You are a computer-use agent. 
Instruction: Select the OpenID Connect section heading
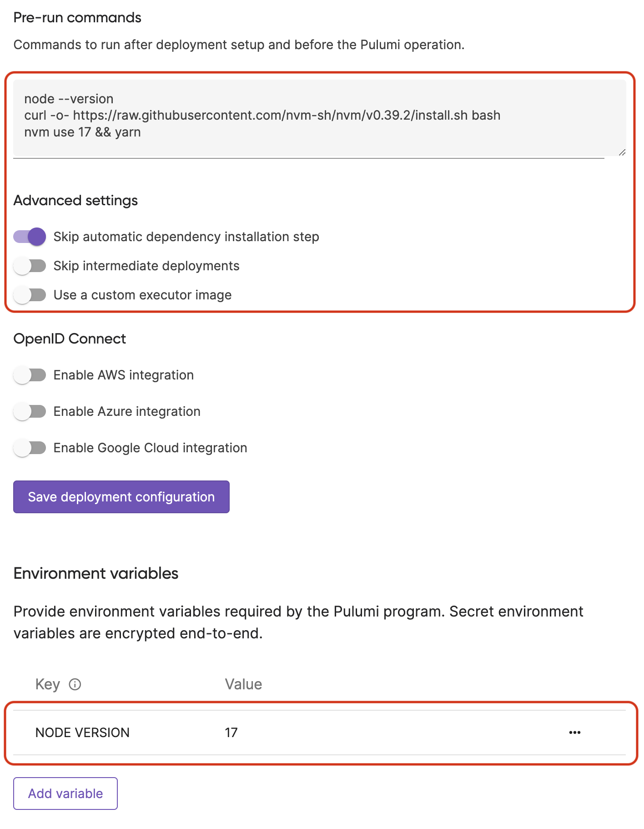70,338
